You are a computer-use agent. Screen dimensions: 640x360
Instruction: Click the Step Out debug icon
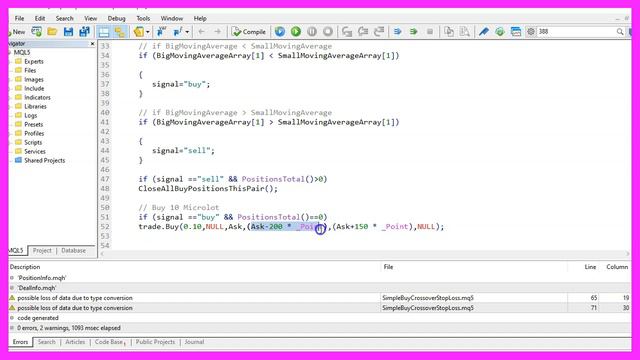point(379,31)
